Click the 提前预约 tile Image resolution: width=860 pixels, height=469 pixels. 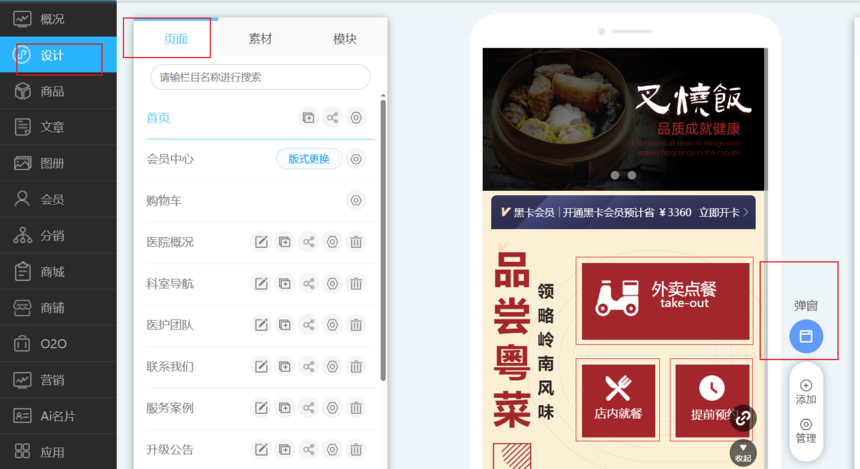[712, 401]
